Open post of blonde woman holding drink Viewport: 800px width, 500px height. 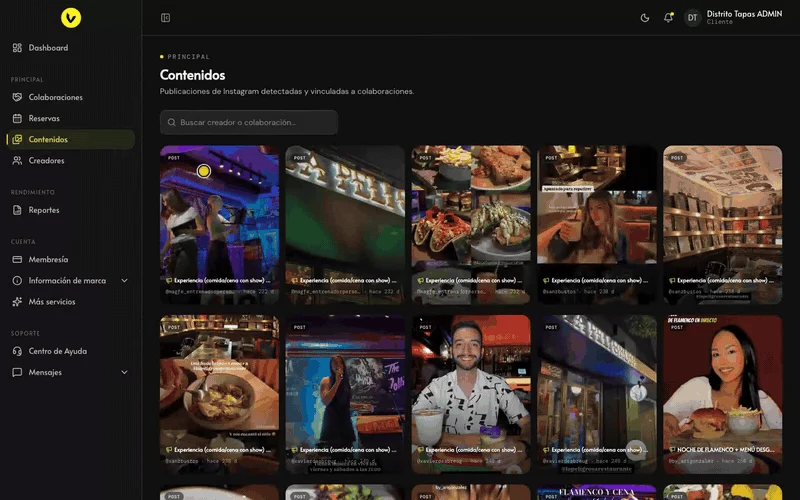tap(597, 225)
